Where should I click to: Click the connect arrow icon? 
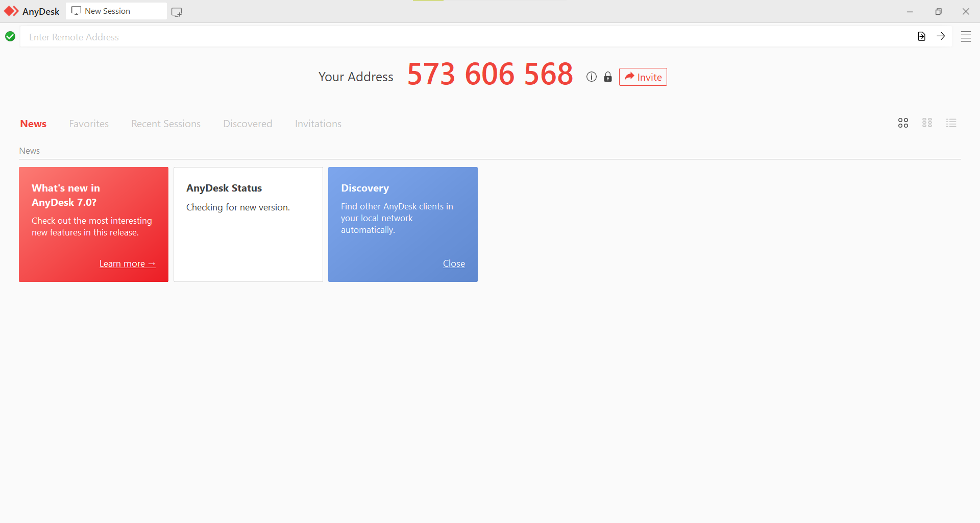[941, 36]
